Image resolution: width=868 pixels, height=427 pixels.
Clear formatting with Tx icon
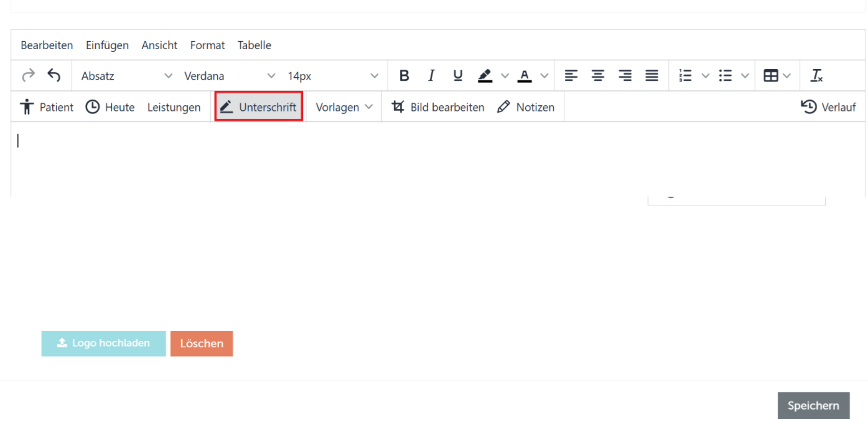point(816,76)
